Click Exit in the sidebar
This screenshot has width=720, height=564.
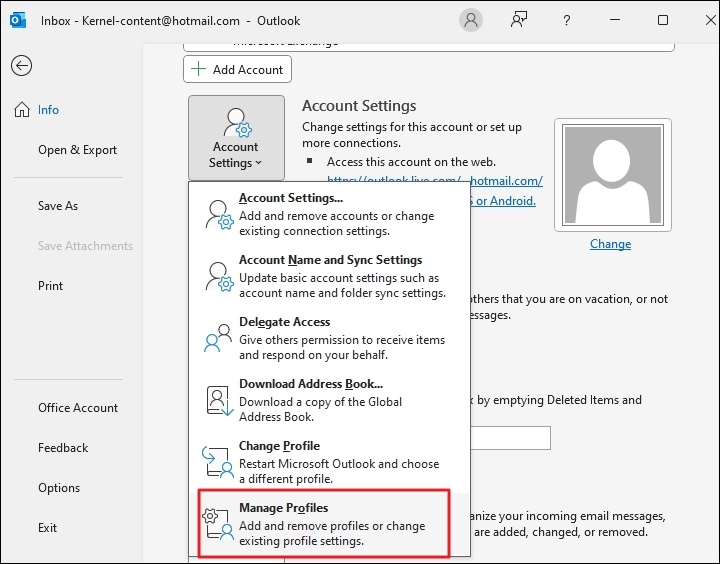[x=47, y=528]
